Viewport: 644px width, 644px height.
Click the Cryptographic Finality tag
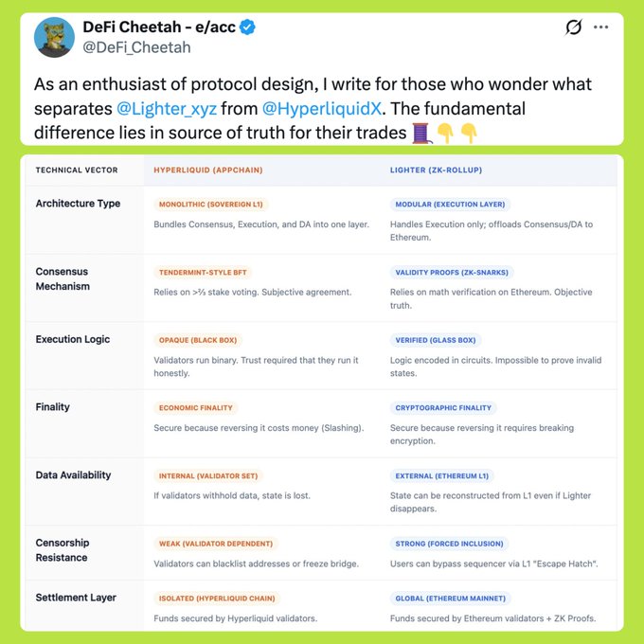pos(443,407)
